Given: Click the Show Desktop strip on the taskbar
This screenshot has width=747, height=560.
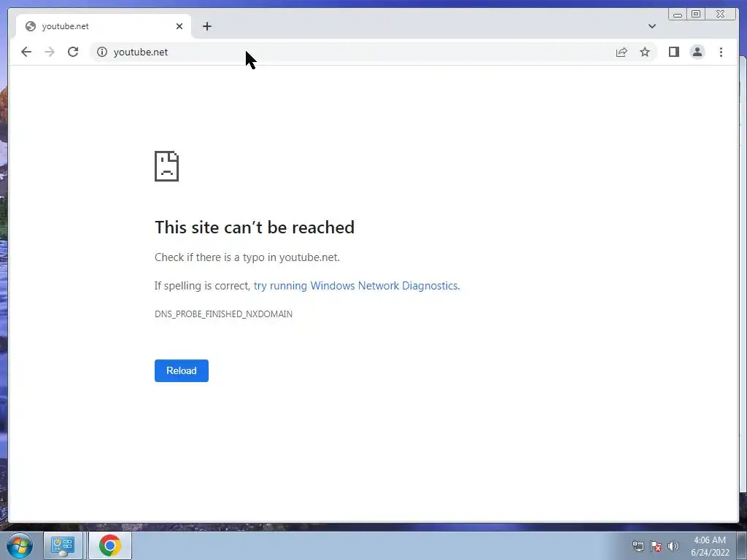Looking at the screenshot, I should click(741, 545).
